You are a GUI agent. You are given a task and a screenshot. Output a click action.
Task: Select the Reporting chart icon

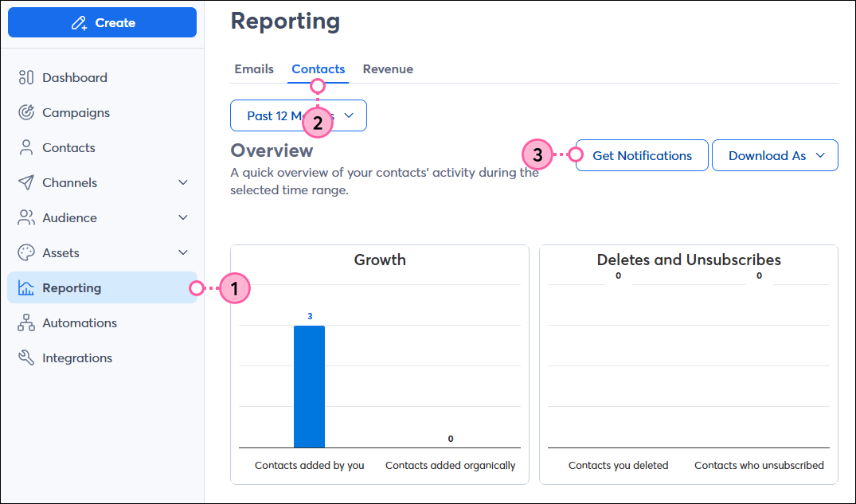[26, 287]
